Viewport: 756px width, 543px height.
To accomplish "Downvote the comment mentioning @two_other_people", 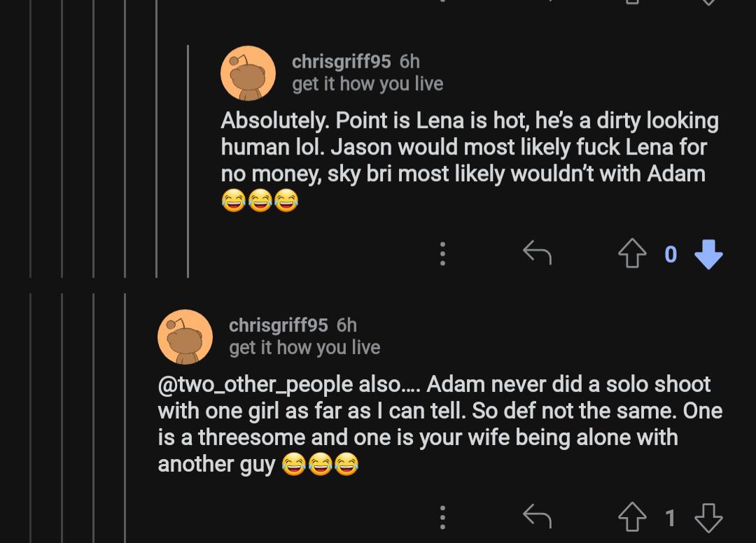I will 708,518.
